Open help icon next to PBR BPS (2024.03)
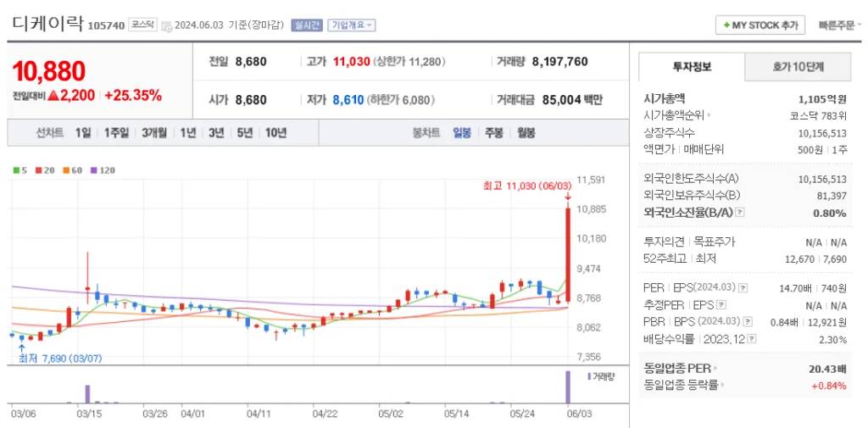Image resolution: width=868 pixels, height=428 pixels. [748, 322]
